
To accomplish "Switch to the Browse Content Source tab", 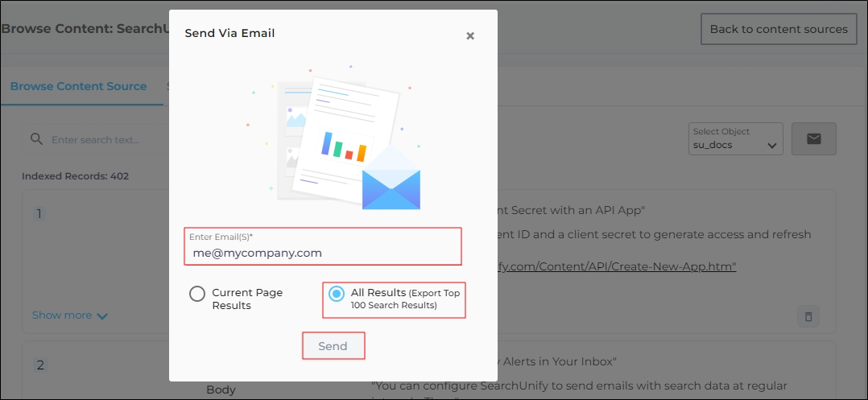I will click(78, 86).
